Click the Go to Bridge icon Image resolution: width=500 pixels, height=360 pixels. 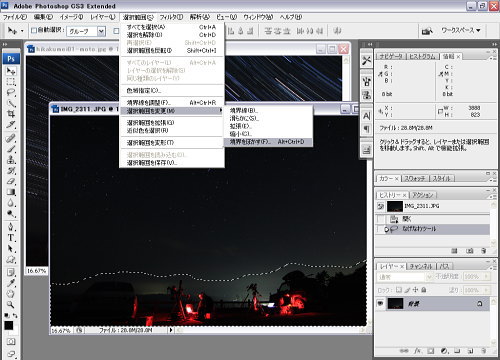coord(427,31)
